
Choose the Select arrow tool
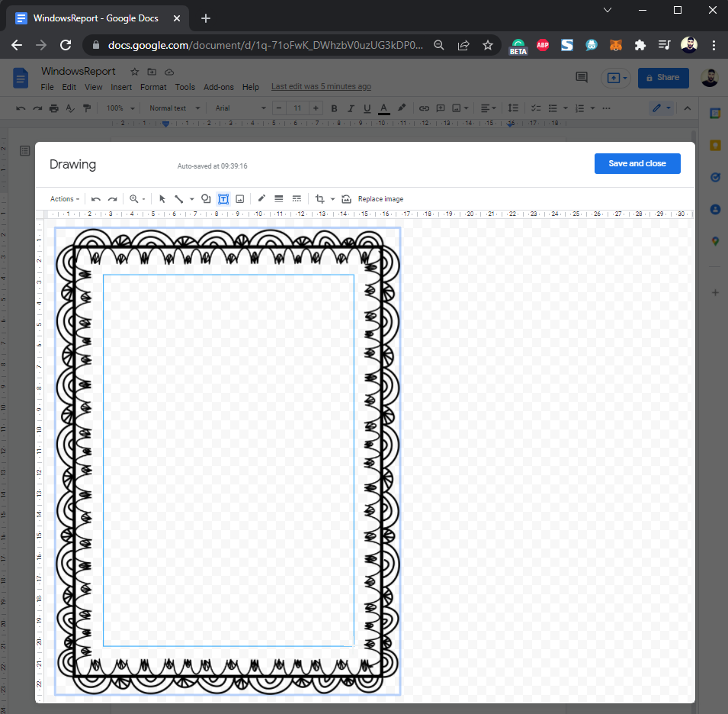tap(162, 199)
